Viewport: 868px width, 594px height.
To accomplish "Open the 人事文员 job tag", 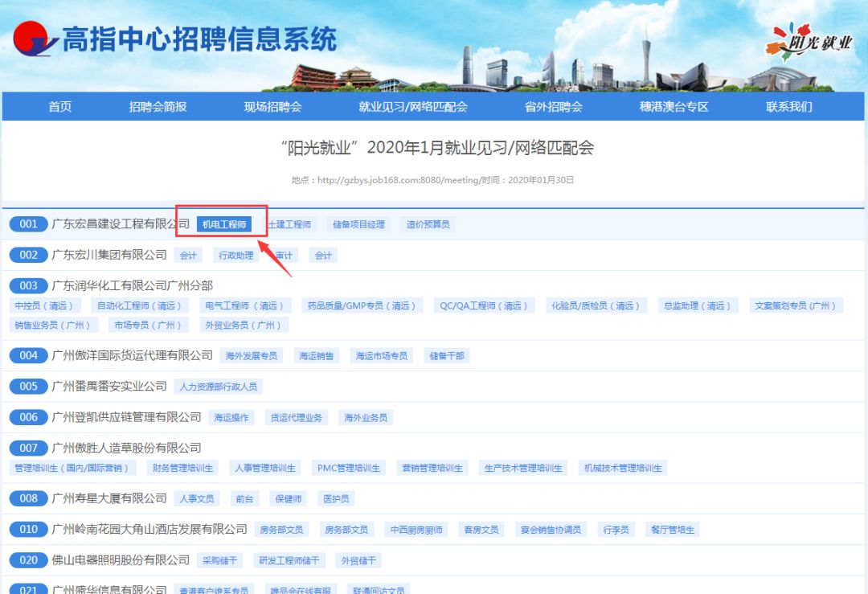I will click(197, 499).
